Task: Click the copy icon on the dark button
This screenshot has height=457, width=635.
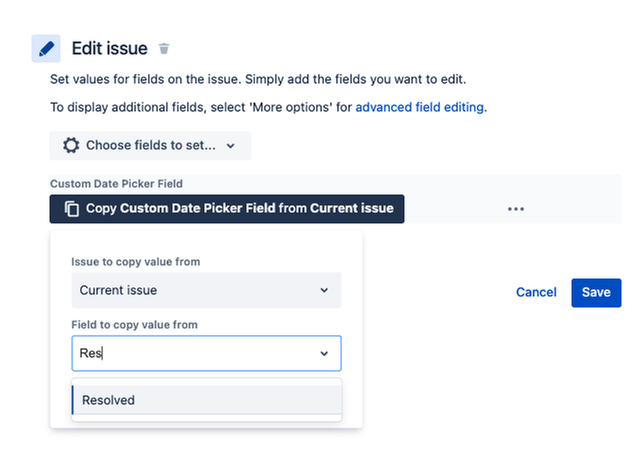Action: tap(72, 209)
